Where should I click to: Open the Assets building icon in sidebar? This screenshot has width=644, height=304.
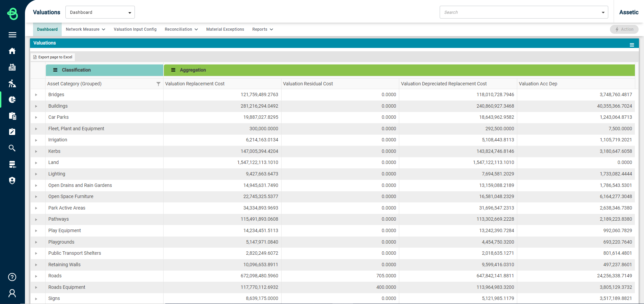(x=12, y=67)
